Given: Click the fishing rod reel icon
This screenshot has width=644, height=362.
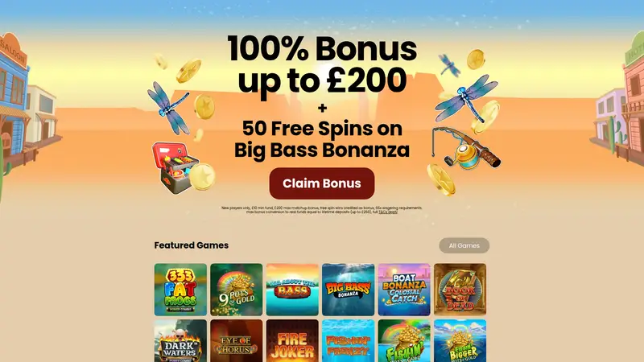Looking at the screenshot, I should [466, 149].
